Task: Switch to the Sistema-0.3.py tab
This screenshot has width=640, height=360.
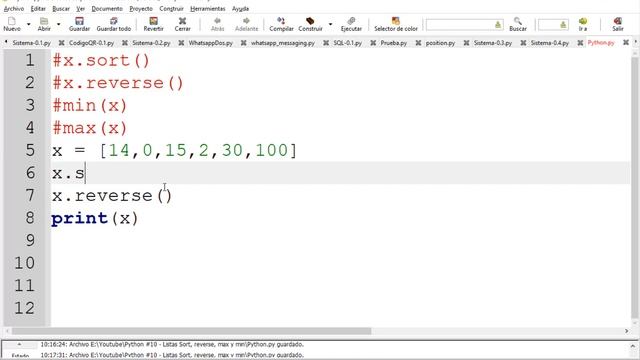Action: click(493, 43)
